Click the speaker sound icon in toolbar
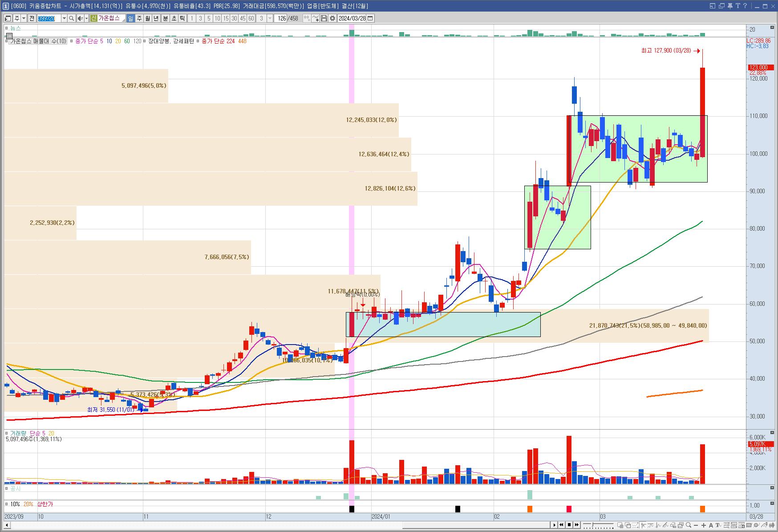778x532 pixels. 80,18
